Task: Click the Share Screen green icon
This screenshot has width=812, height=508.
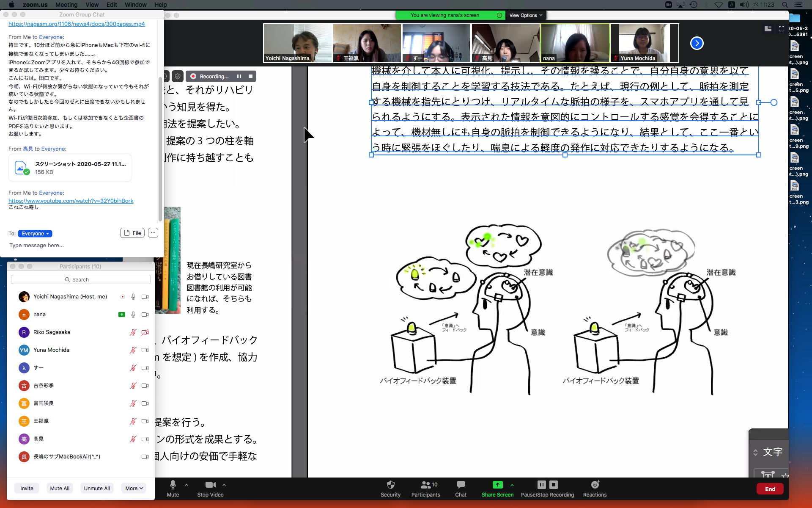Action: click(497, 485)
